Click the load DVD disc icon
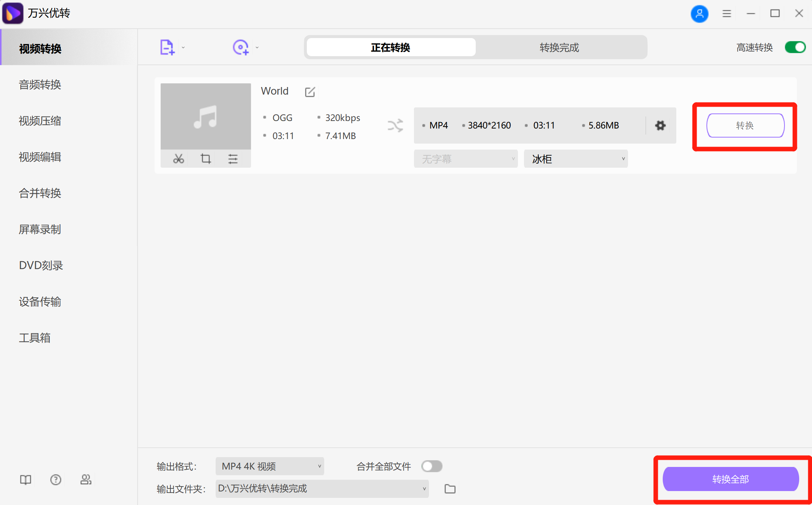Image resolution: width=812 pixels, height=505 pixels. 241,47
